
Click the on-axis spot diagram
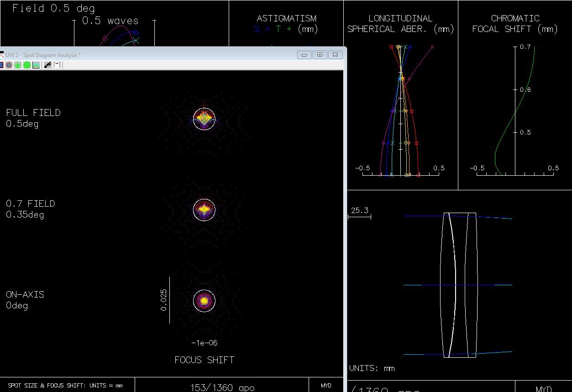204,301
